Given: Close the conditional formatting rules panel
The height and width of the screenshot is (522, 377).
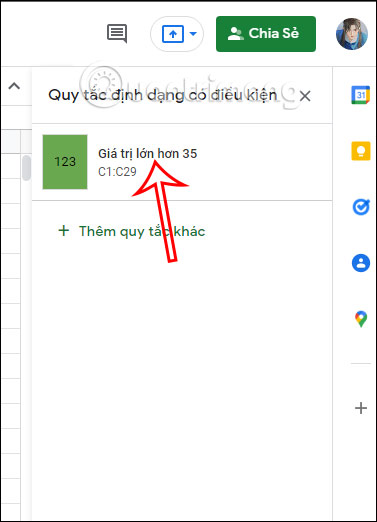Looking at the screenshot, I should [x=305, y=96].
